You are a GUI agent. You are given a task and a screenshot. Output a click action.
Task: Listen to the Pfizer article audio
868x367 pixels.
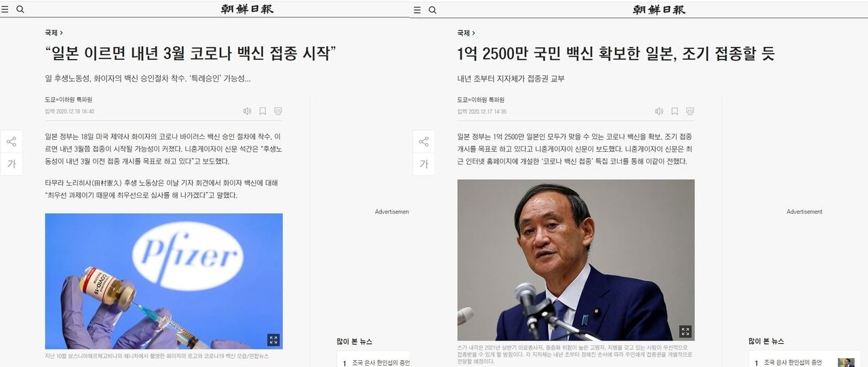click(247, 111)
